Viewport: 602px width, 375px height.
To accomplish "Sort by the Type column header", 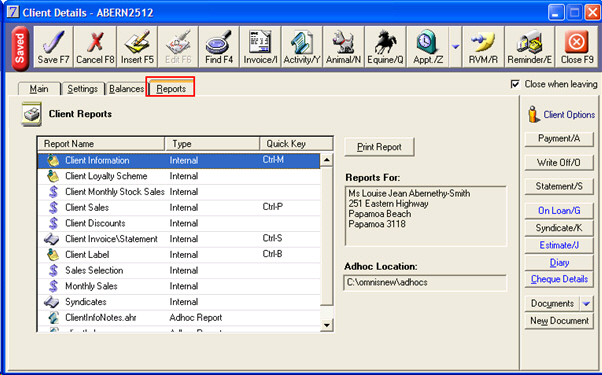I will pyautogui.click(x=212, y=144).
